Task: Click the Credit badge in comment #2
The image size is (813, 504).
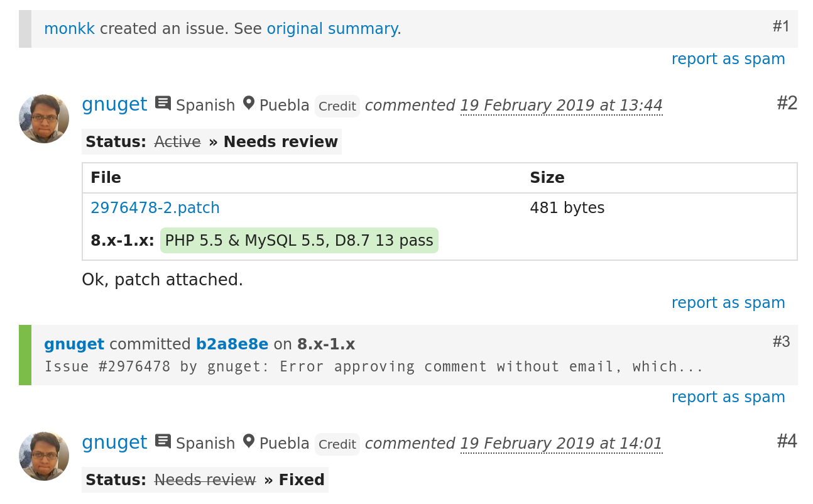Action: (337, 106)
